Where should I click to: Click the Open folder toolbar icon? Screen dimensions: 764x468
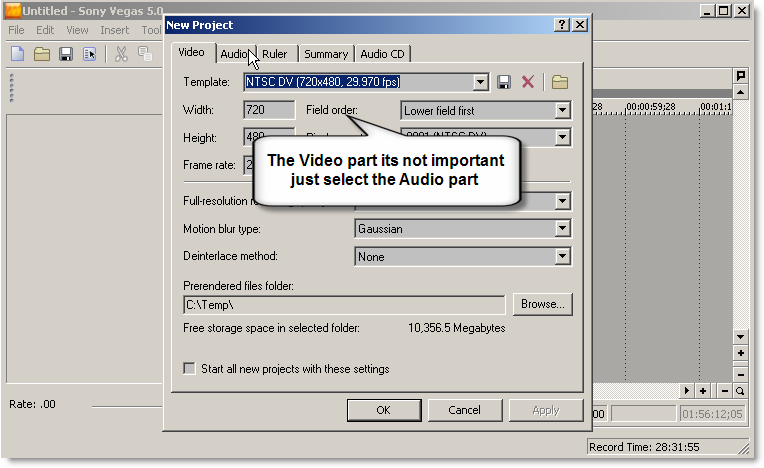[x=42, y=54]
